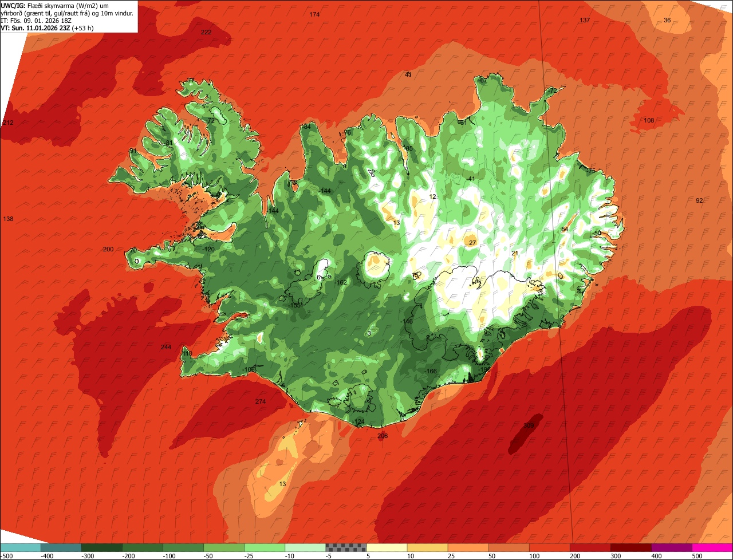The image size is (733, 560).
Task: Click the -120 value on the Snæfellsnes peninsula
Action: coord(209,250)
